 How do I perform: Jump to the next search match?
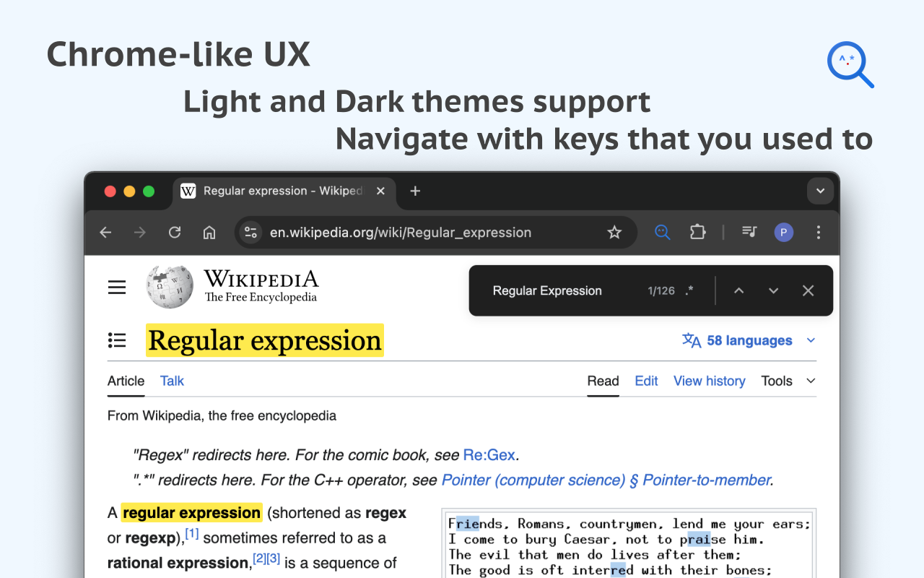(x=773, y=290)
